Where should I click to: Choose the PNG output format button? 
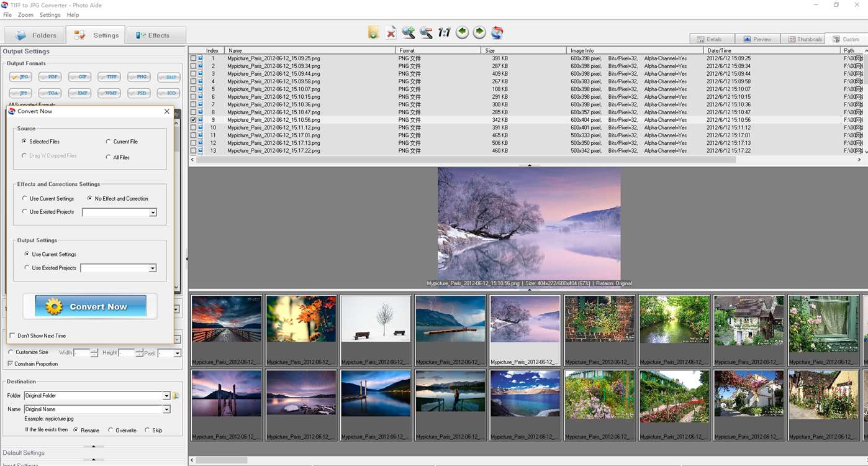tap(139, 77)
